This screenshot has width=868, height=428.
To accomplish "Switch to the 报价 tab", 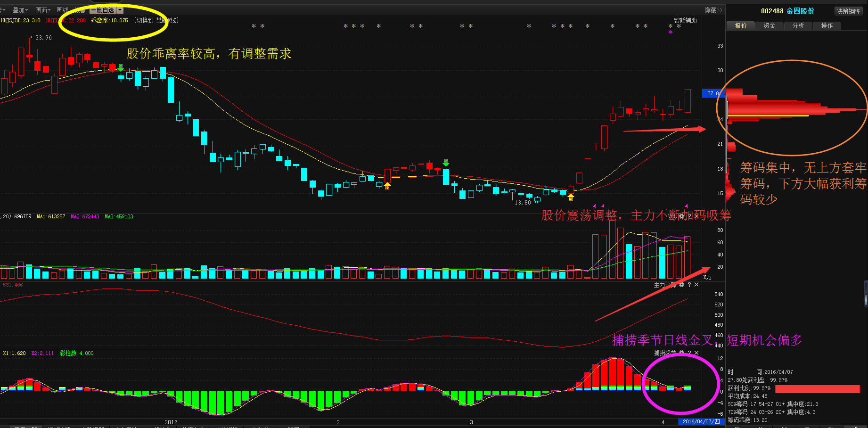I will point(741,25).
